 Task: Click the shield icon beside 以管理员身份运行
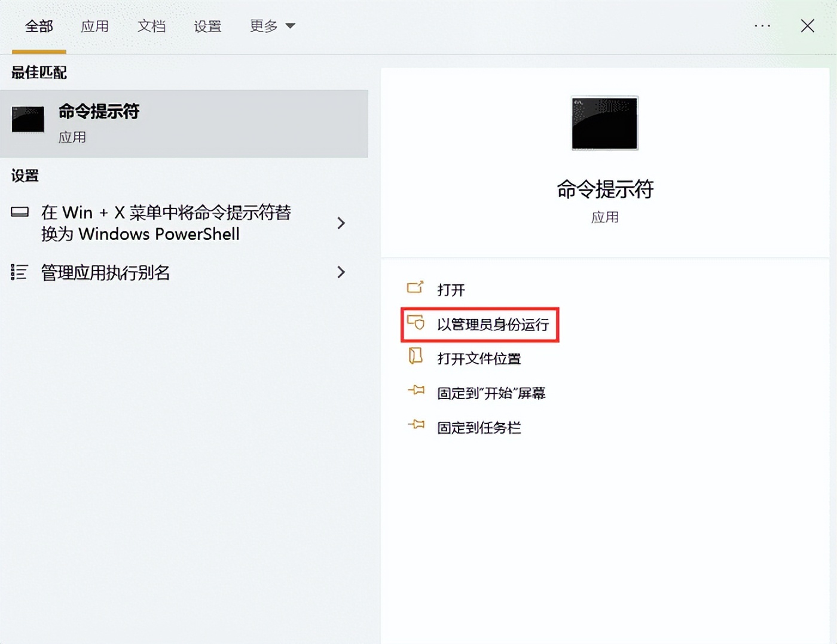[417, 324]
